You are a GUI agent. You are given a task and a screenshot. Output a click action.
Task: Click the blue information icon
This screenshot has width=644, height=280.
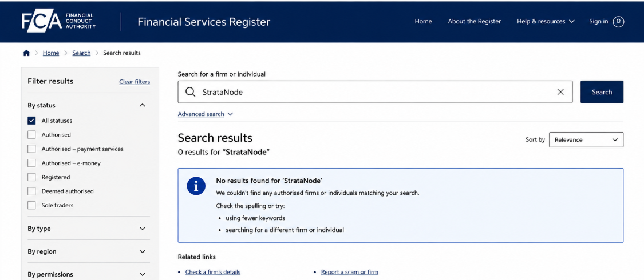[x=196, y=186]
